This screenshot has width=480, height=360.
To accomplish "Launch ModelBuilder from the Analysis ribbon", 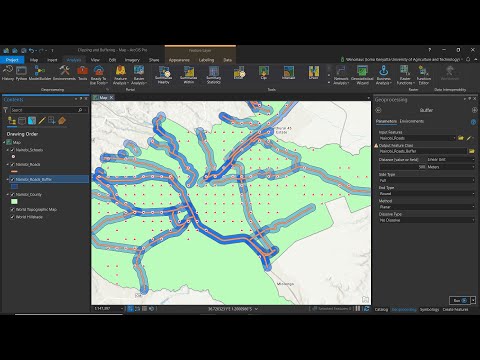I will 40,73.
